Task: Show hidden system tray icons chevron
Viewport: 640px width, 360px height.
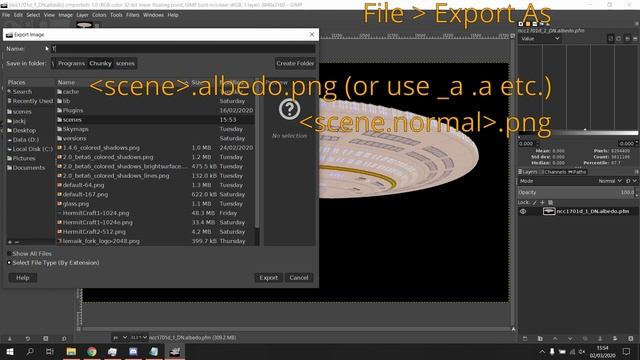Action: [542, 351]
